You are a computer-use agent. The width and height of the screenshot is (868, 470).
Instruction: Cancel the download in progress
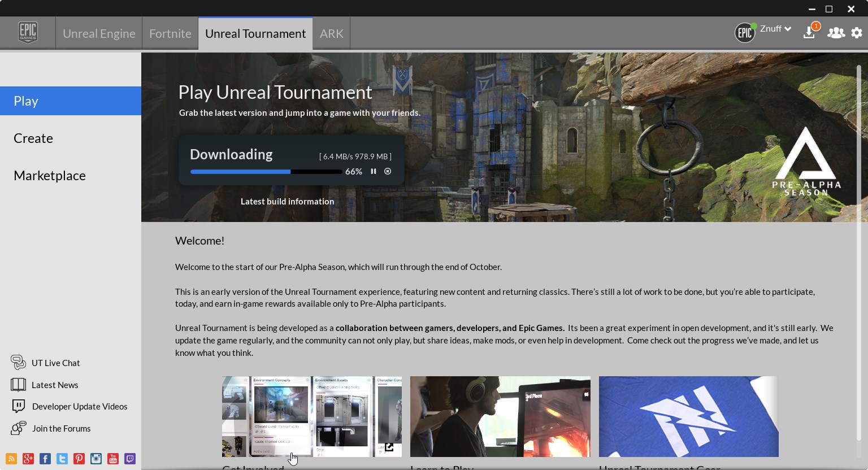(388, 171)
